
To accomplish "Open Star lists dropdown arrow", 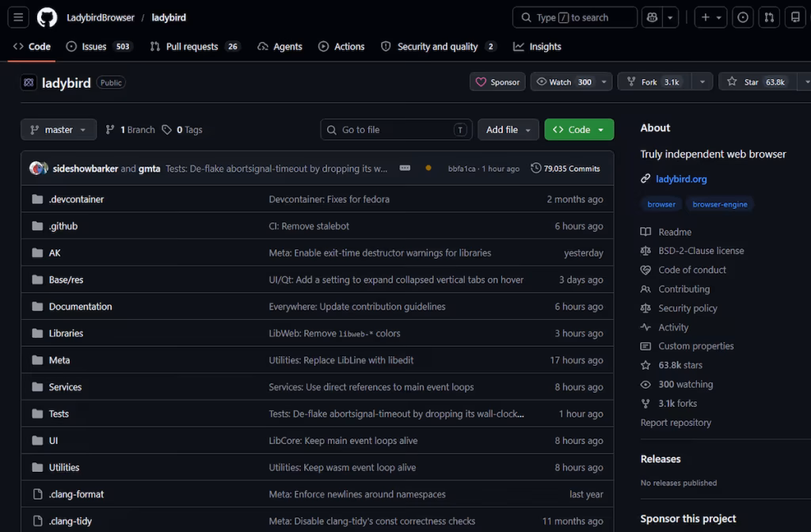I will (x=805, y=82).
